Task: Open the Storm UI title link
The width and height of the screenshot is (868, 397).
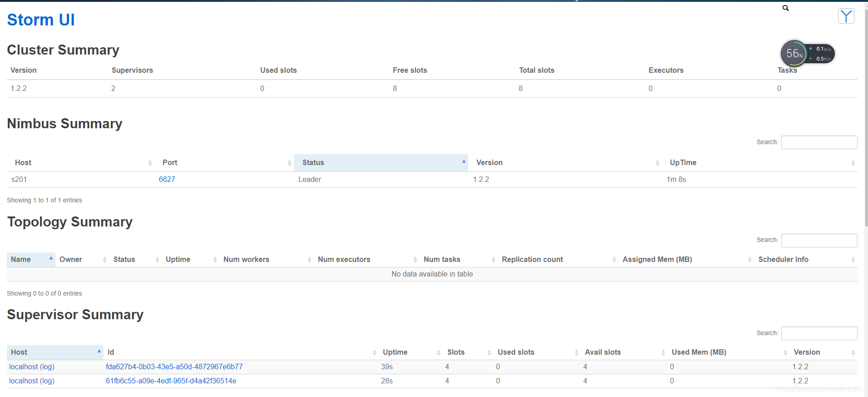Action: point(41,20)
